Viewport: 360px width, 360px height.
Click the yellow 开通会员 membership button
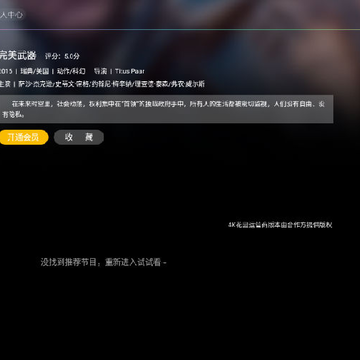pyautogui.click(x=23, y=137)
